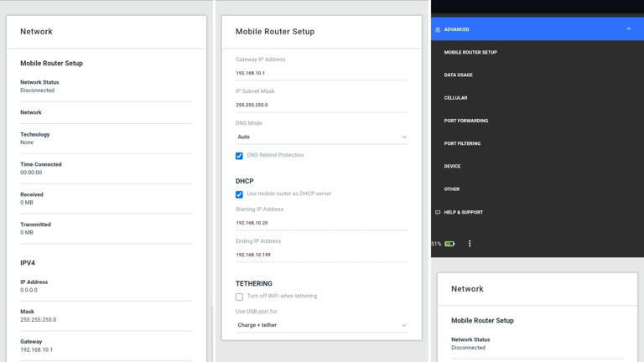Open Device menu item
Image resolution: width=644 pixels, height=362 pixels.
tap(452, 166)
